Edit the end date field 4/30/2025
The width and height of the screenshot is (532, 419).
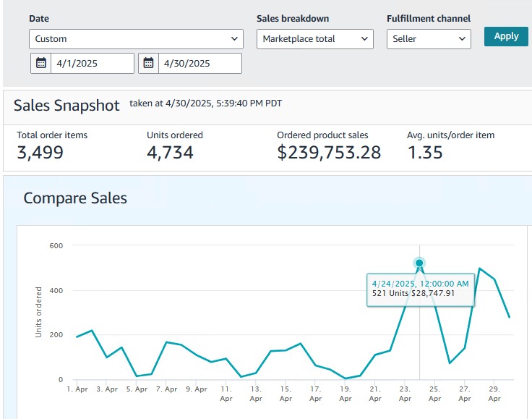(x=200, y=63)
